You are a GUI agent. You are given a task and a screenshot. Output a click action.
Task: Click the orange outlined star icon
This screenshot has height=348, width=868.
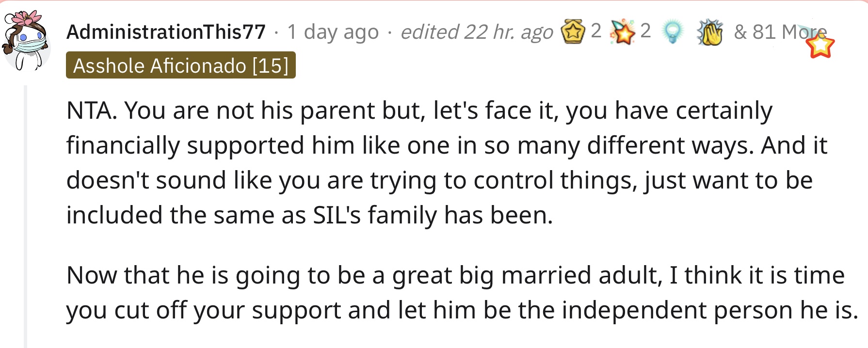click(x=820, y=46)
